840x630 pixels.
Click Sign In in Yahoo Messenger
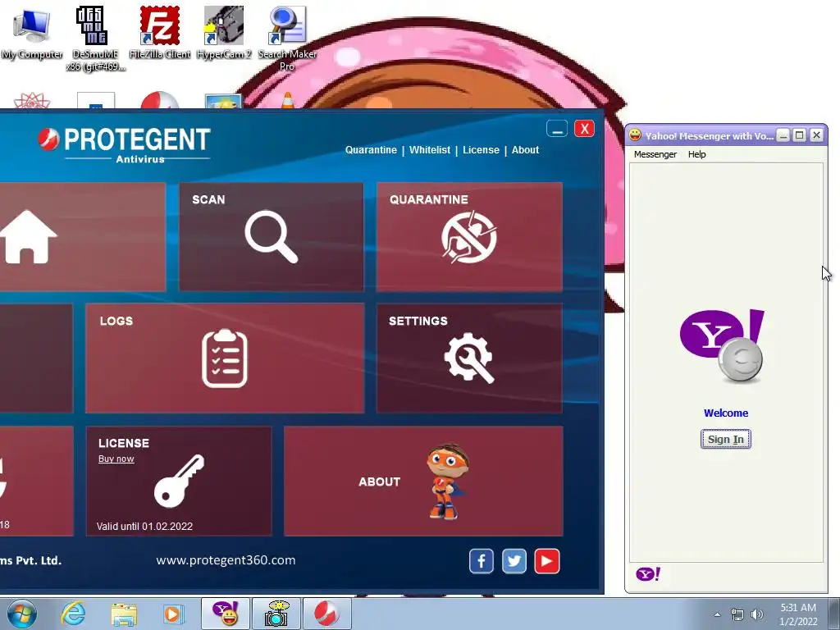(x=726, y=440)
